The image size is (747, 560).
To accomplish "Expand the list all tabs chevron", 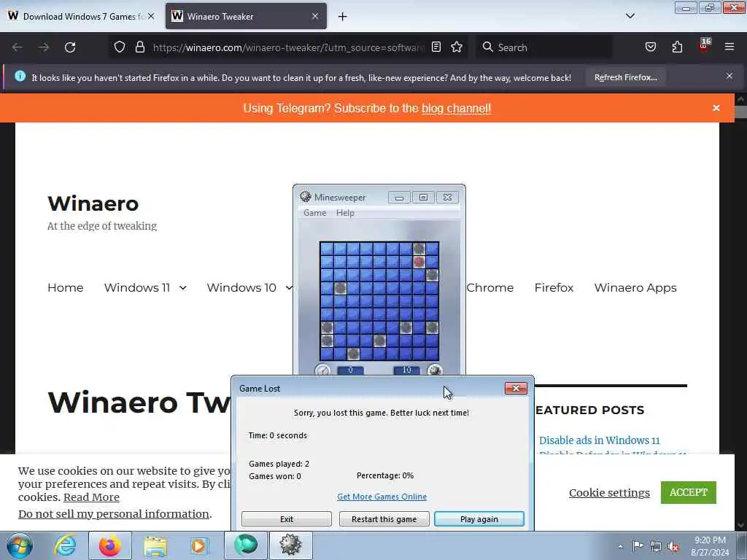I will (x=630, y=16).
